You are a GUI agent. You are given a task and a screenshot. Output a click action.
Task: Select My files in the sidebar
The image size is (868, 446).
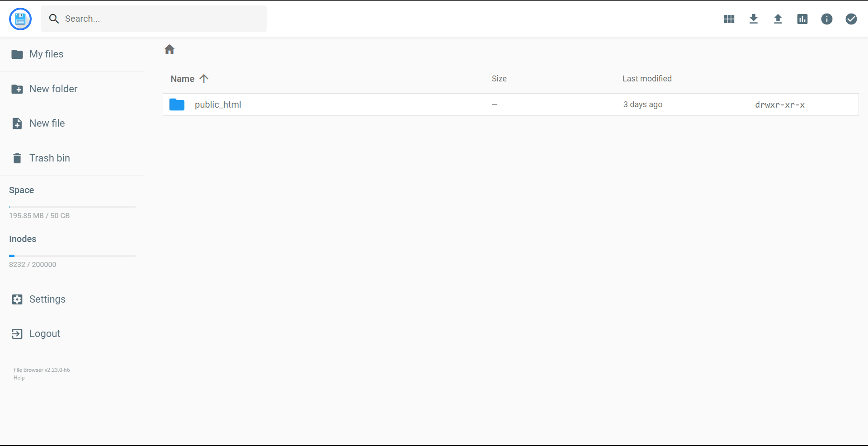pos(47,54)
